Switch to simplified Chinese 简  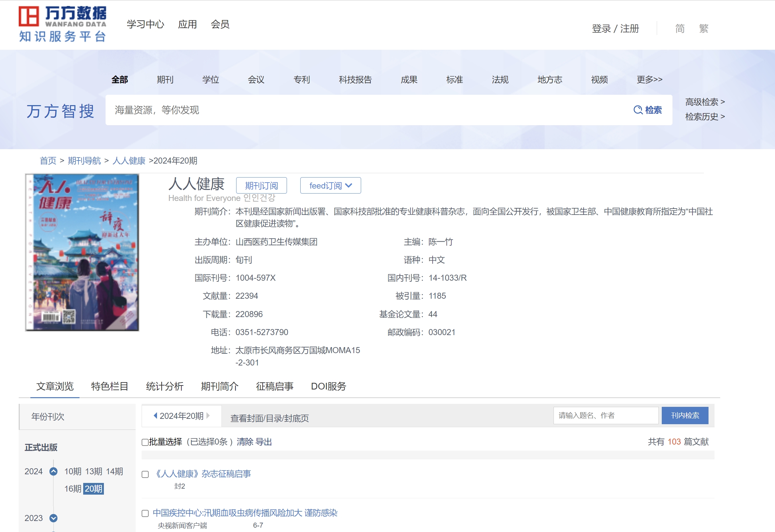pyautogui.click(x=680, y=28)
